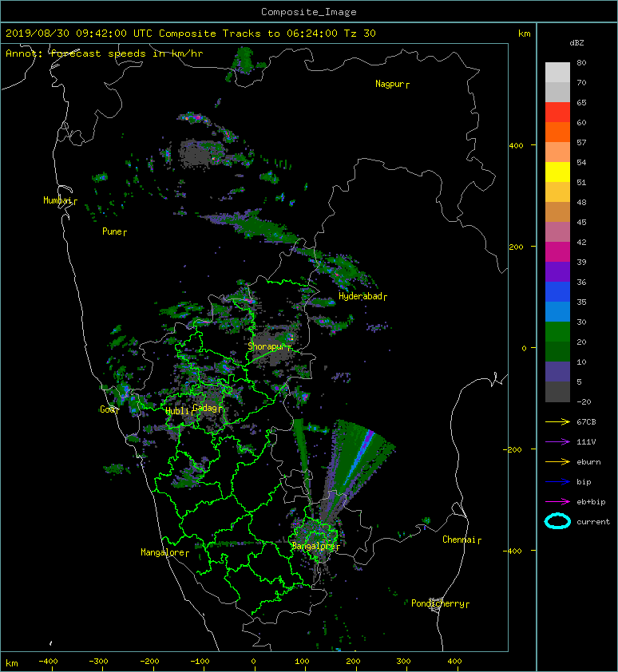Click the yellow 67CB track arrow in legend
This screenshot has width=618, height=672.
pyautogui.click(x=557, y=422)
